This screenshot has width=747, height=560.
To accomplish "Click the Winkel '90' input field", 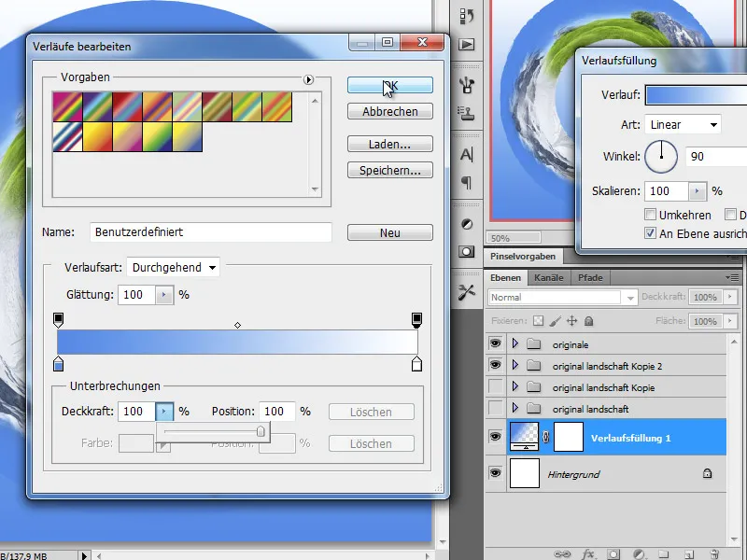I will point(716,156).
